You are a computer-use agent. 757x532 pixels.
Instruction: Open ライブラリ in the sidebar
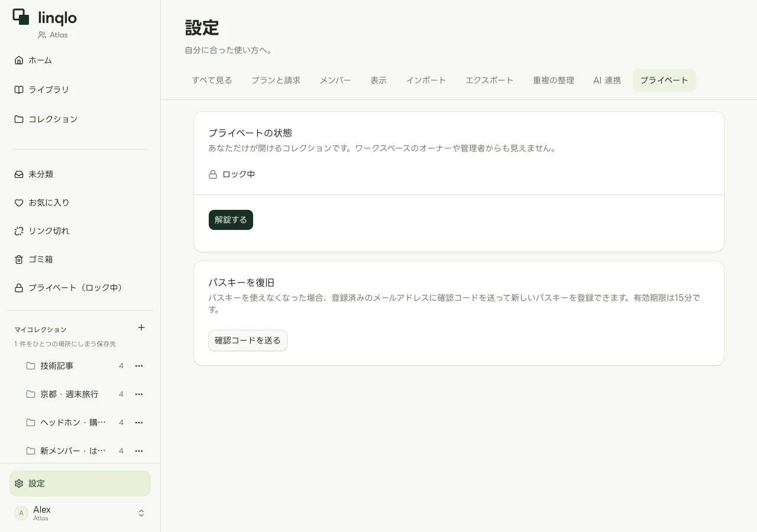(80, 90)
